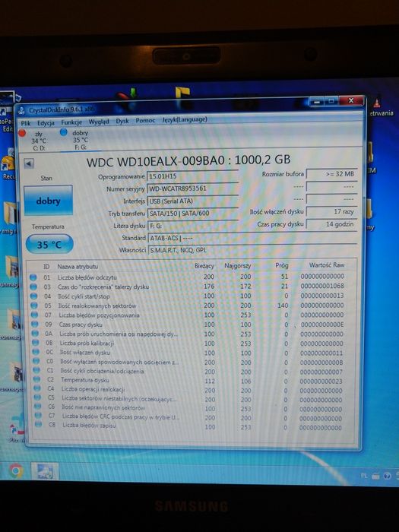Click status dot of row 03 Czas do rozkręcenia

point(33,287)
